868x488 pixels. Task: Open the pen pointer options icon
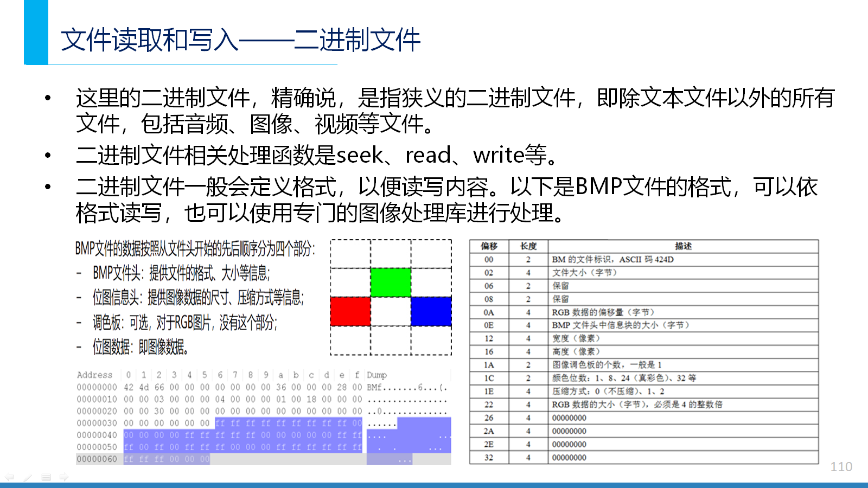click(x=28, y=477)
